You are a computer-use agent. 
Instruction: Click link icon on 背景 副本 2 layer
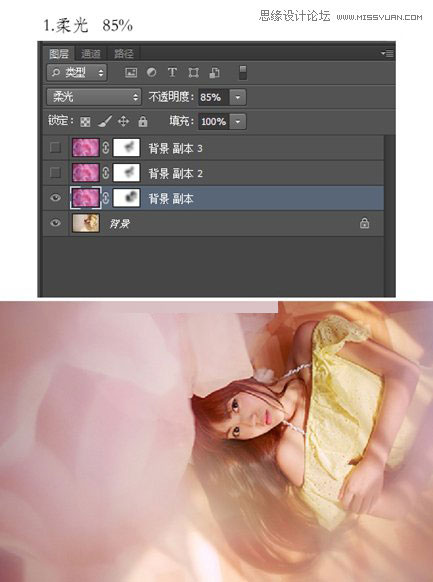click(x=106, y=173)
